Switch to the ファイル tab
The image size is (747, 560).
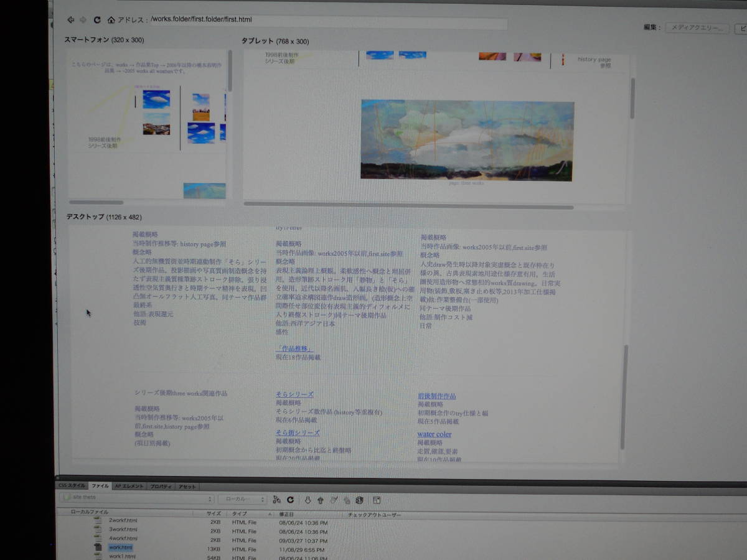click(100, 486)
